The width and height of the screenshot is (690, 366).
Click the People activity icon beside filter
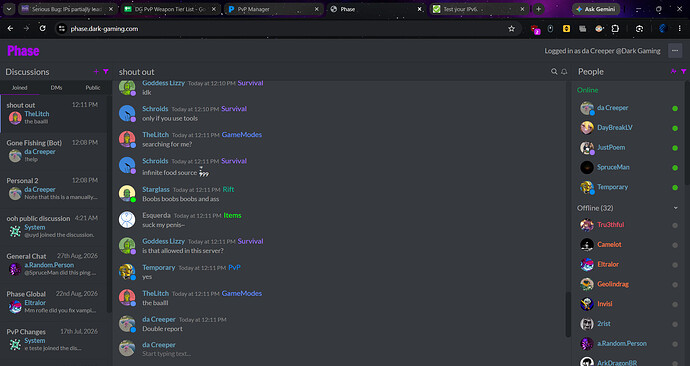click(673, 71)
